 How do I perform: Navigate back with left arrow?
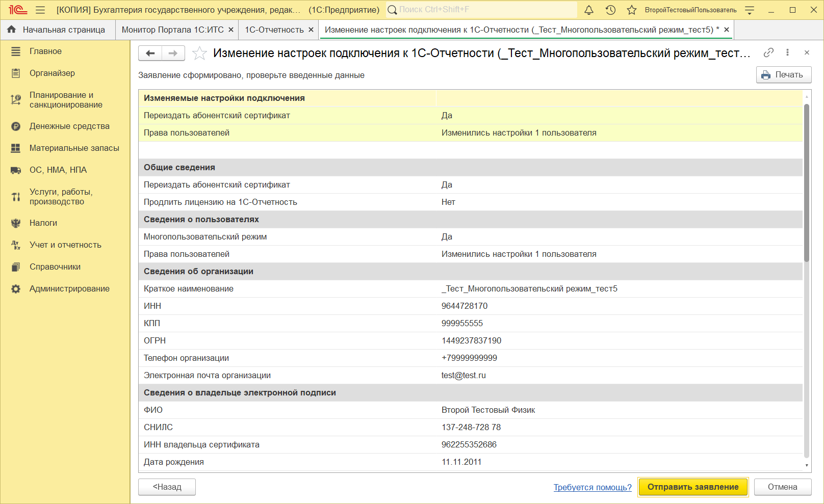(x=150, y=53)
